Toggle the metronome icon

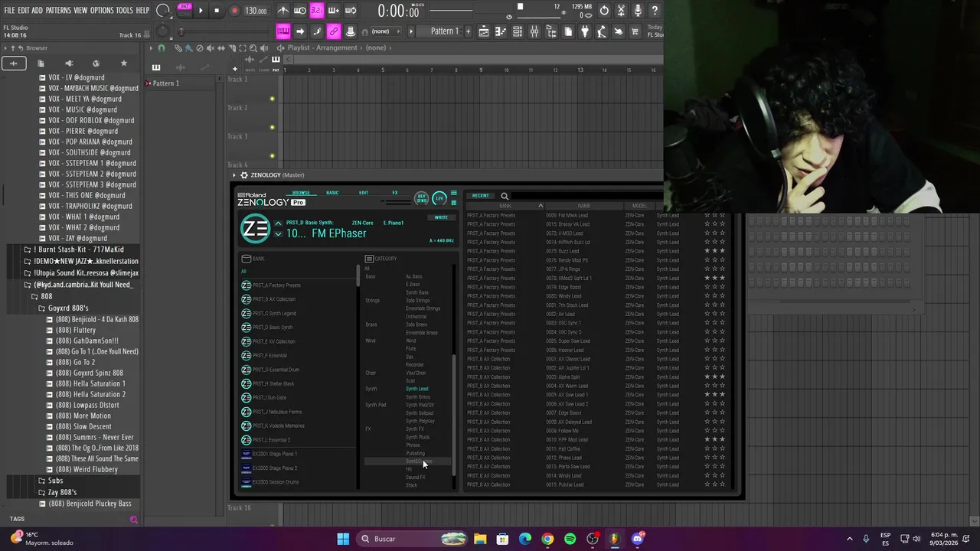283,11
